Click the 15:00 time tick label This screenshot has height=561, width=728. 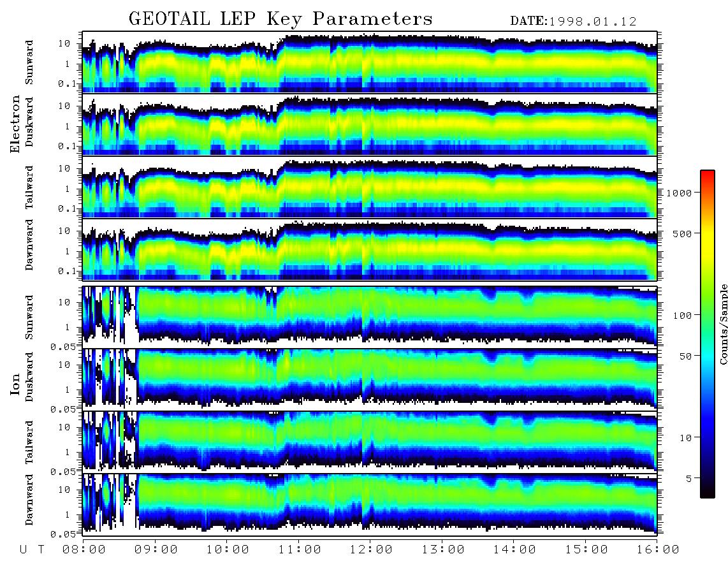[x=586, y=550]
